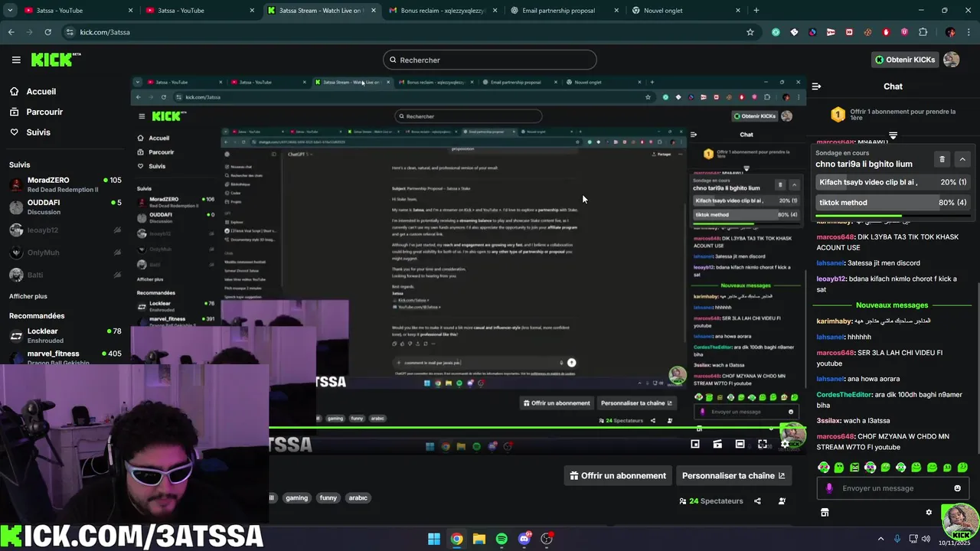The height and width of the screenshot is (551, 980).
Task: Open File Explorer from the taskbar
Action: coord(479,539)
